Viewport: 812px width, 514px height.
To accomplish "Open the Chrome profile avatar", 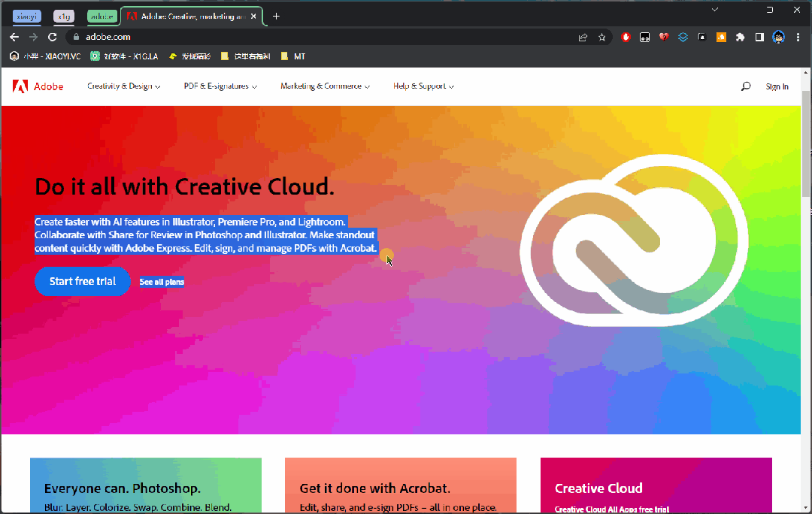I will pyautogui.click(x=779, y=37).
